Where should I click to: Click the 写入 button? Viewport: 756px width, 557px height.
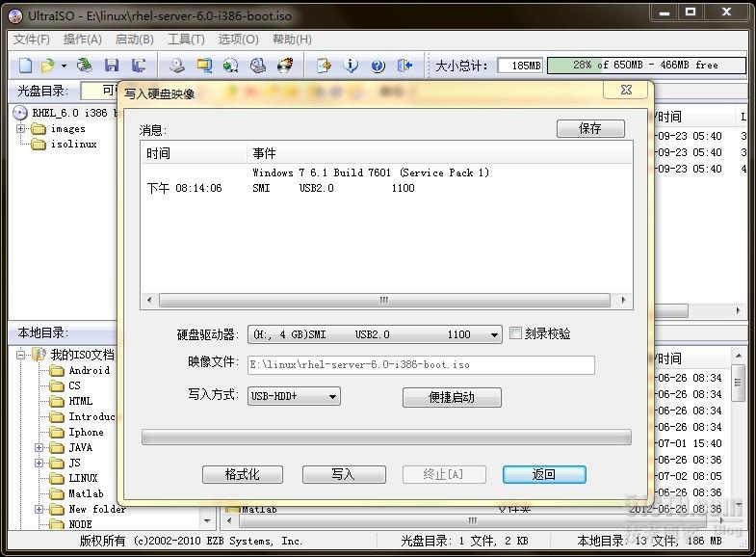344,474
